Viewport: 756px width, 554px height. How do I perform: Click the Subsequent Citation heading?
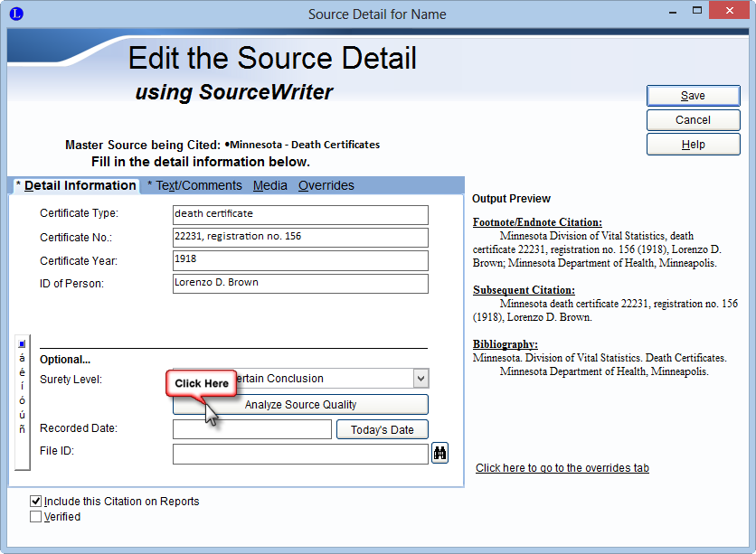pos(524,290)
